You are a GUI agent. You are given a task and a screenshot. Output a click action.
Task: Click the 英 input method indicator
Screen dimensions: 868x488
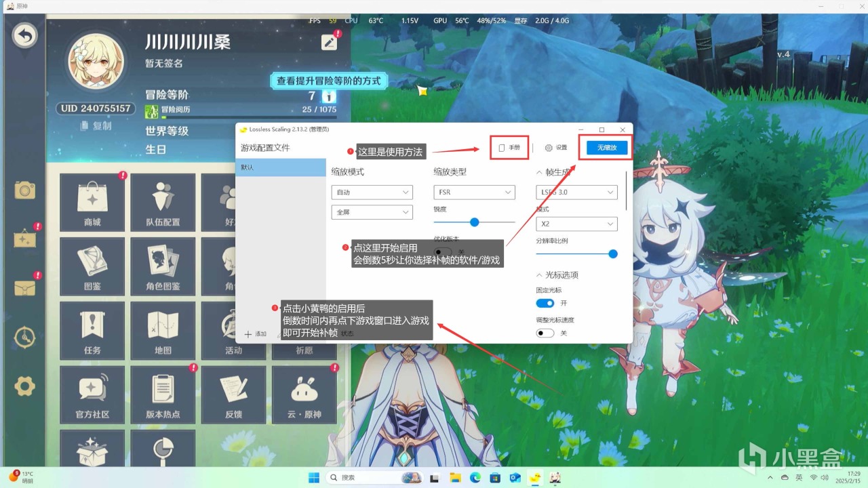tap(799, 477)
